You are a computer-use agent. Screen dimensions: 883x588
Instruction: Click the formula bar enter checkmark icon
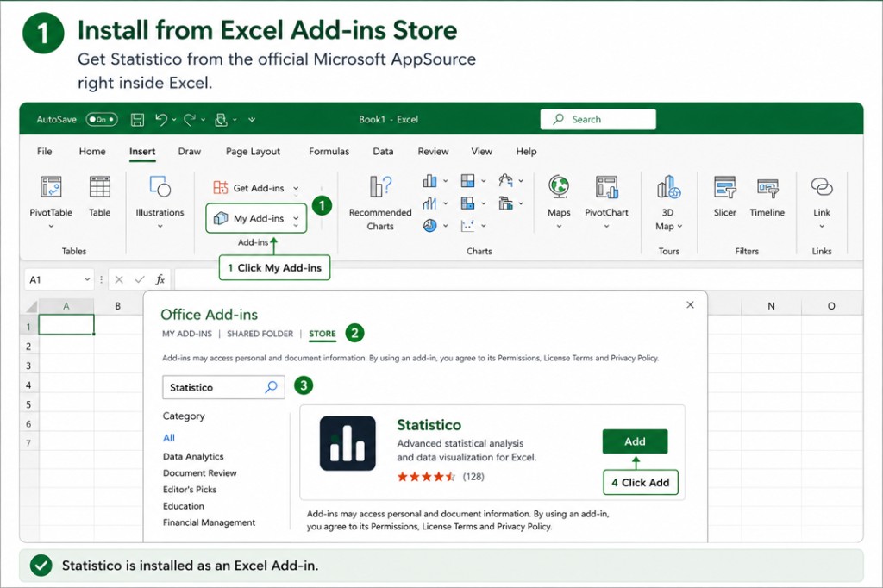pyautogui.click(x=140, y=279)
